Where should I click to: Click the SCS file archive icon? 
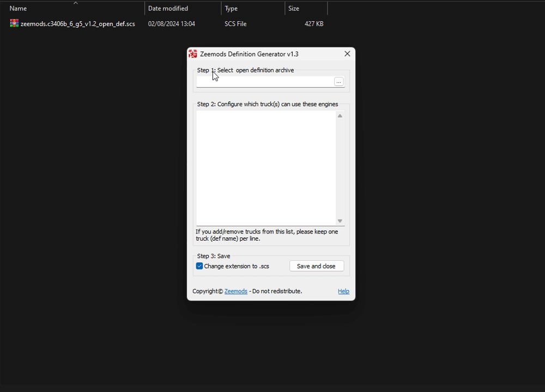[14, 23]
